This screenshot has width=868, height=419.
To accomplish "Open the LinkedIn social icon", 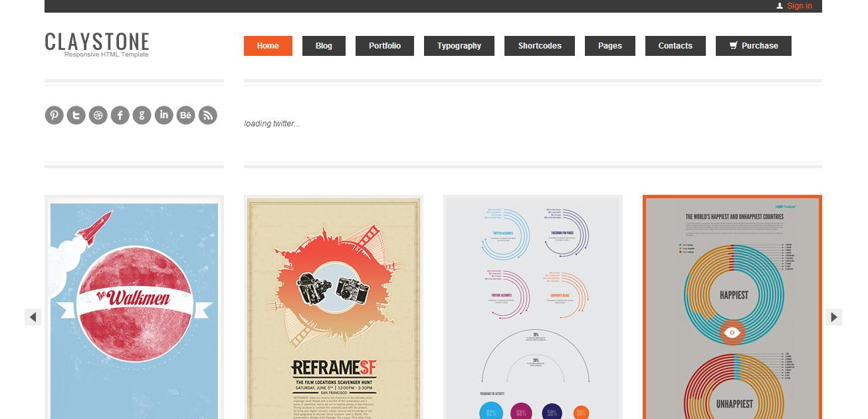I will pyautogui.click(x=163, y=115).
